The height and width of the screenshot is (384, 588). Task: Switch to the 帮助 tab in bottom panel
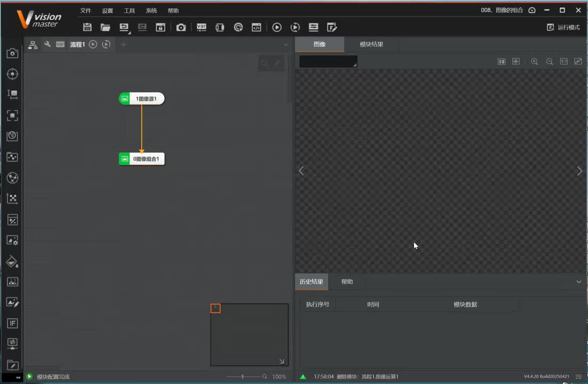point(347,282)
